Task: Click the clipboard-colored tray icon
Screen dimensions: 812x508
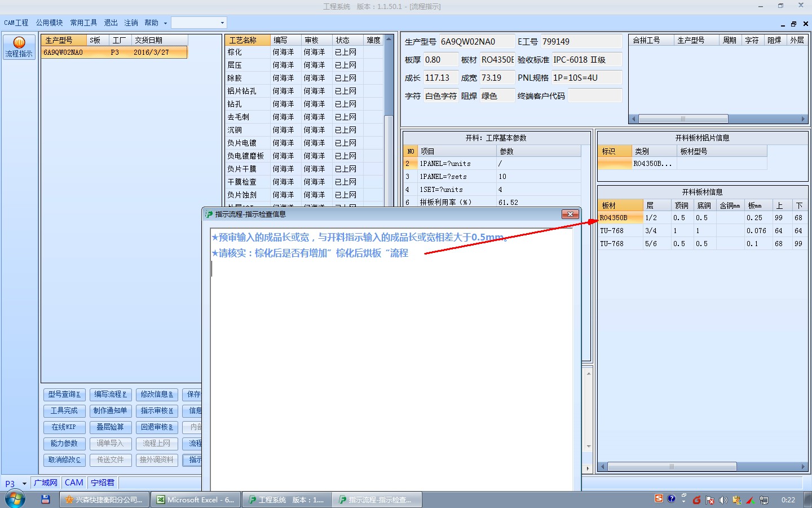Action: click(737, 500)
